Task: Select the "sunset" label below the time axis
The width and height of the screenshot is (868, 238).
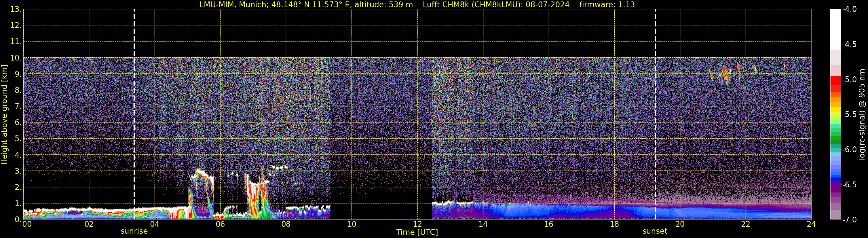Action: (x=655, y=231)
